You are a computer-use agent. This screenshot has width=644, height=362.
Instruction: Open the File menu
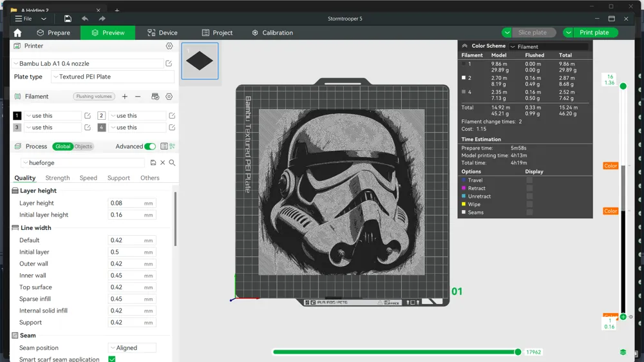pos(23,19)
